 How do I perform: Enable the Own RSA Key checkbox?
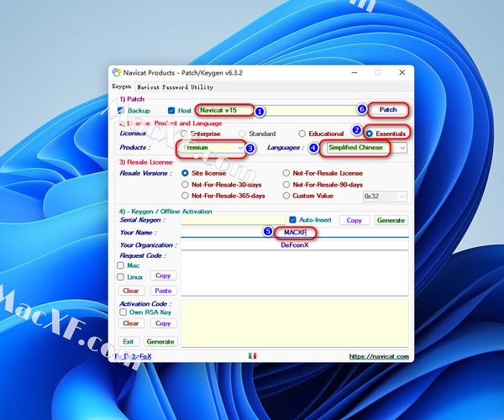coord(123,312)
